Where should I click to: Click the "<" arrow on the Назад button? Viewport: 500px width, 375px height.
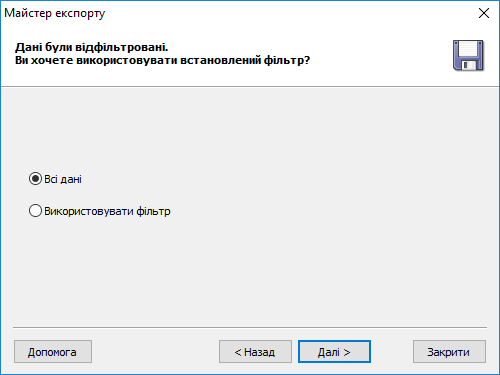[238, 352]
